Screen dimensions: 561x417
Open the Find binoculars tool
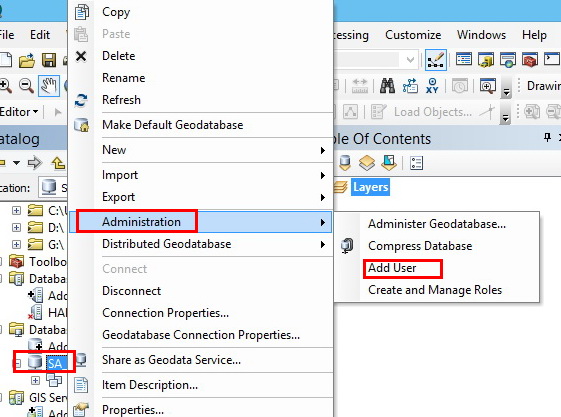(387, 86)
